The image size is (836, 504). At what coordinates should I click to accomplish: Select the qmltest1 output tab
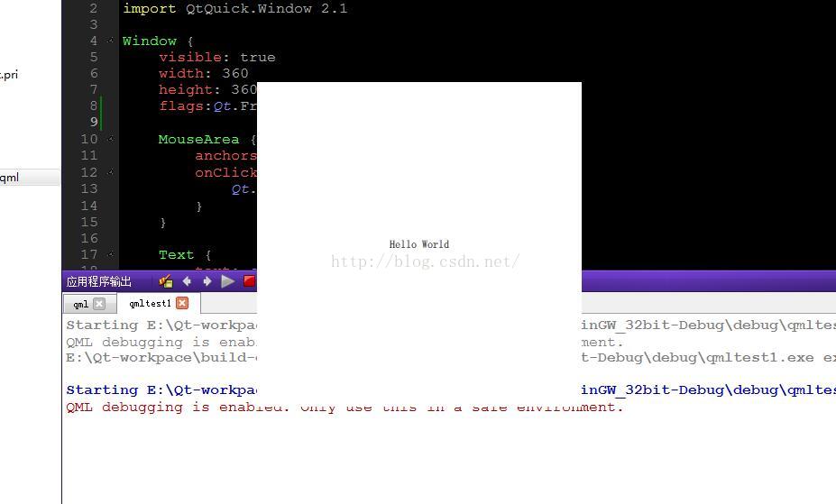[150, 303]
